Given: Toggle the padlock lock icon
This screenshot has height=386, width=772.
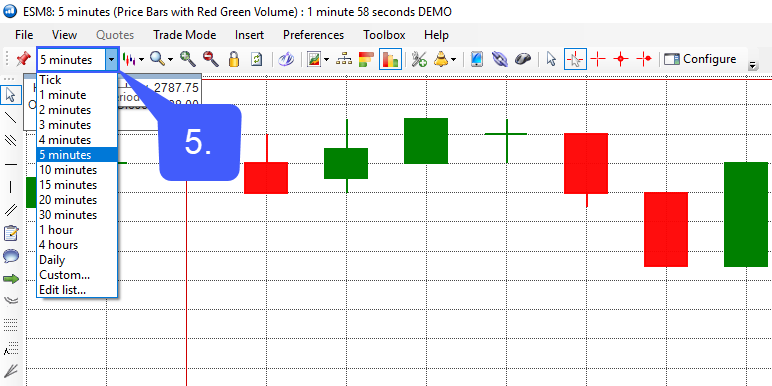Looking at the screenshot, I should 234,60.
